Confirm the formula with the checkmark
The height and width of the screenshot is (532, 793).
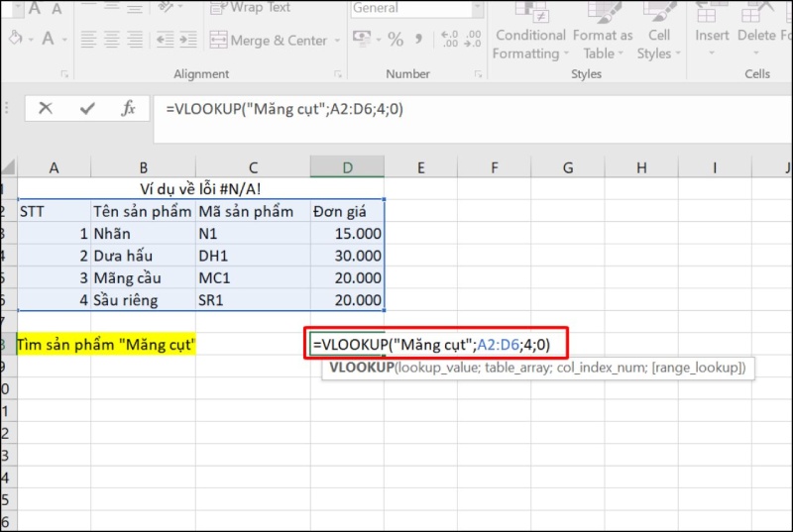pyautogui.click(x=87, y=108)
